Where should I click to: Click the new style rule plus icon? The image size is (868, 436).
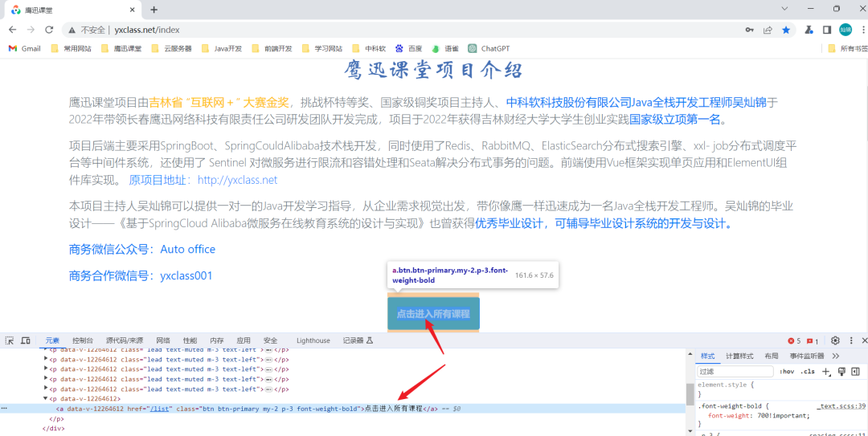826,371
